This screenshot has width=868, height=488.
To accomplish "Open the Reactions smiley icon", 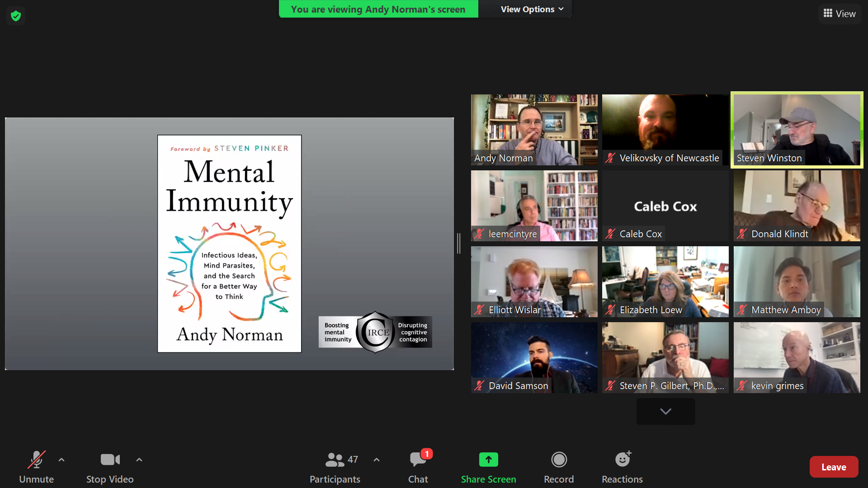I will (623, 460).
